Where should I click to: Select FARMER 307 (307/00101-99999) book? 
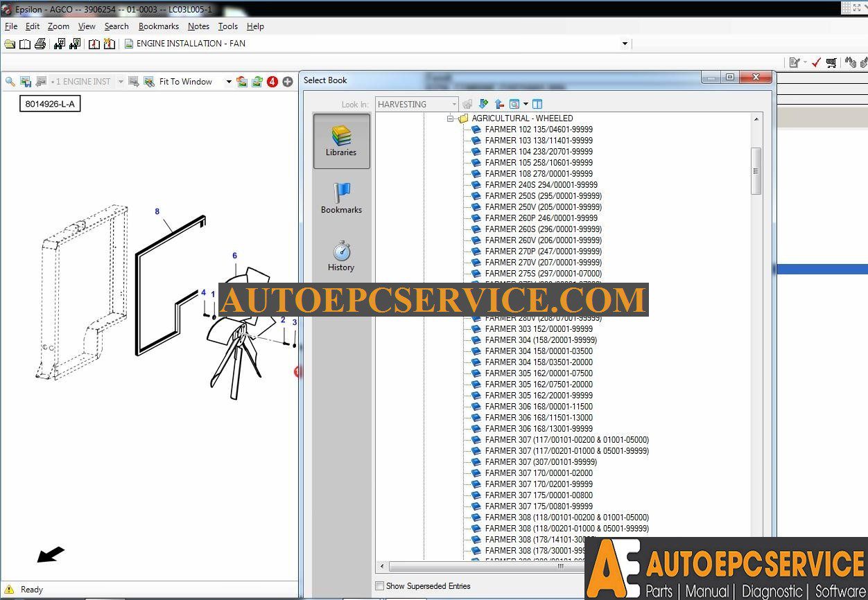541,462
